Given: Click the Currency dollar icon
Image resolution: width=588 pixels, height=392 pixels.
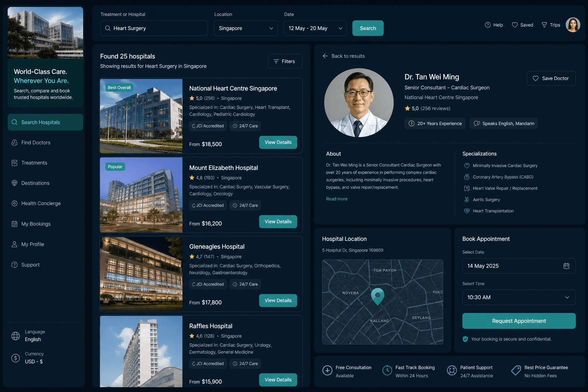Looking at the screenshot, I should pyautogui.click(x=16, y=358).
